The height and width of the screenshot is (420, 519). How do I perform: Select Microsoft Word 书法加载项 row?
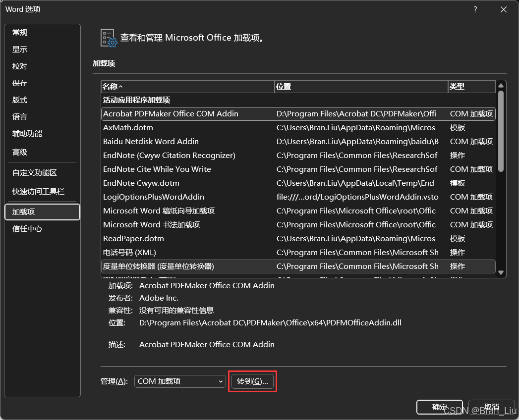pyautogui.click(x=298, y=225)
